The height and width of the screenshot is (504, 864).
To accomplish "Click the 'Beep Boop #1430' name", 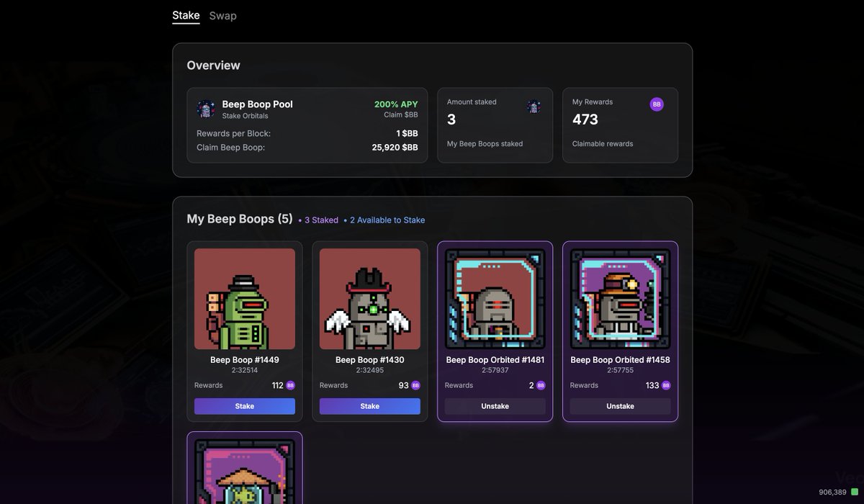I will click(x=370, y=360).
